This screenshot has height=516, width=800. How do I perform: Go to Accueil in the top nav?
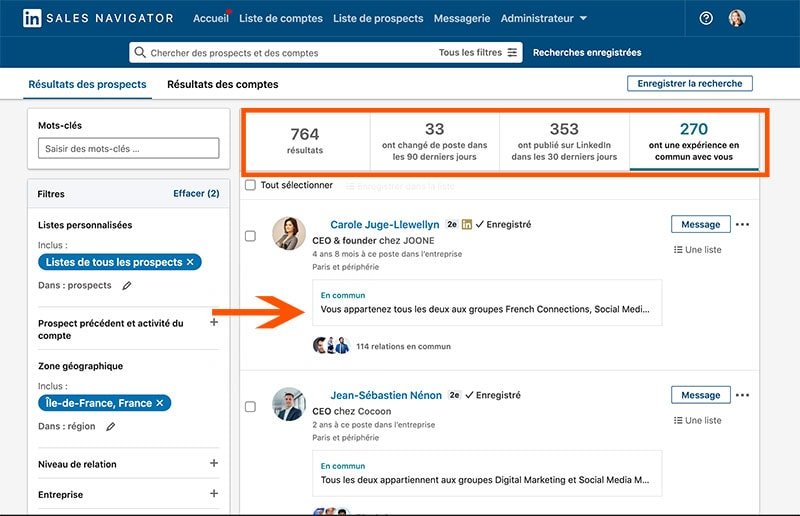(x=211, y=18)
